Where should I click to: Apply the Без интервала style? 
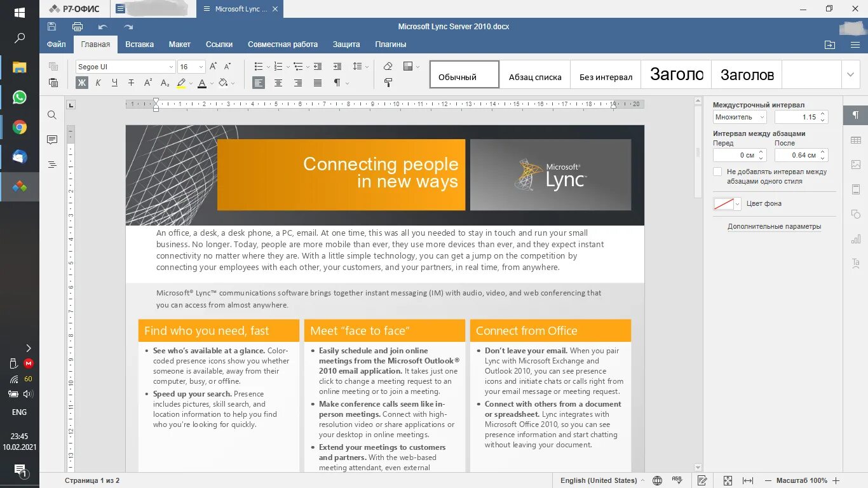click(x=606, y=74)
